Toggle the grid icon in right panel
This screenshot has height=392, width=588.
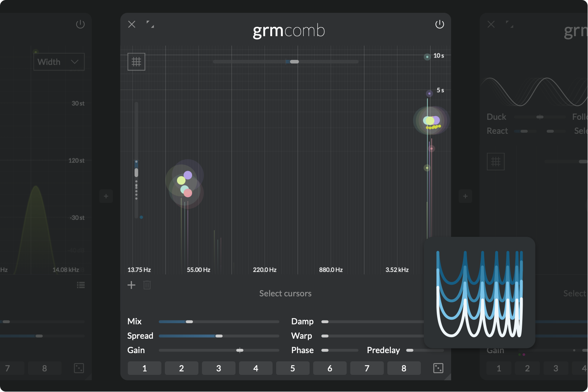pyautogui.click(x=495, y=162)
